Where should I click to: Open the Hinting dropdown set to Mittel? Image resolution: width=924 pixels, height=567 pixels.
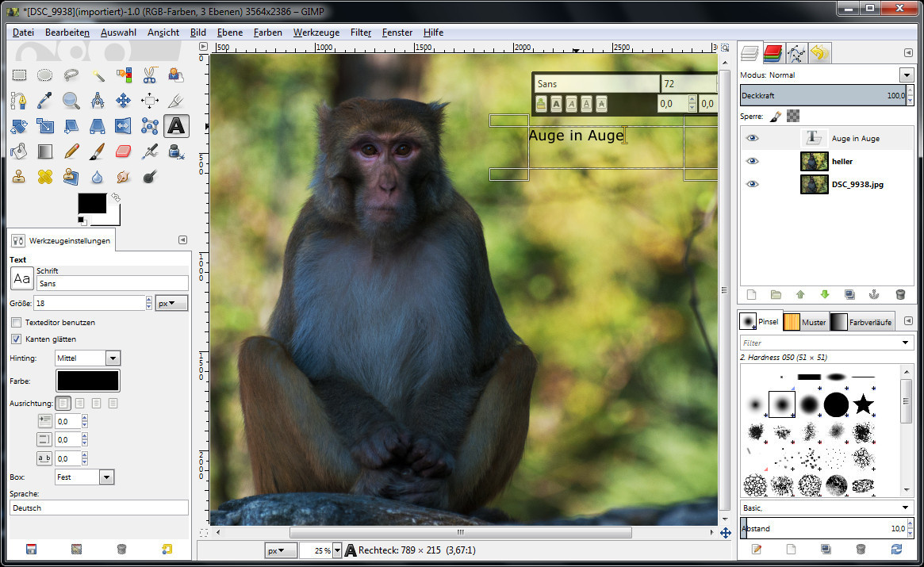click(87, 358)
